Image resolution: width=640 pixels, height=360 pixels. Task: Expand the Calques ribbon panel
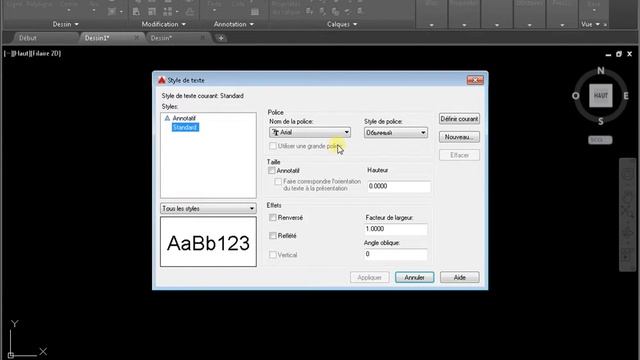tap(342, 24)
